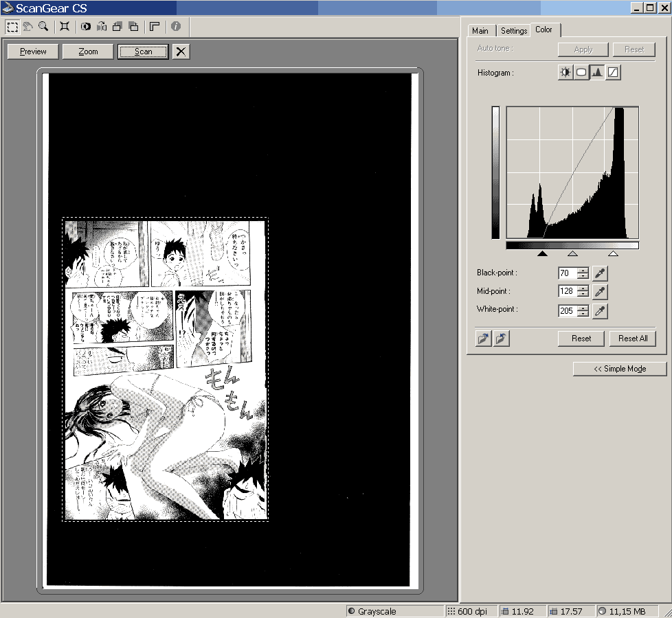Cancel with the X button beside Scan

(x=181, y=51)
